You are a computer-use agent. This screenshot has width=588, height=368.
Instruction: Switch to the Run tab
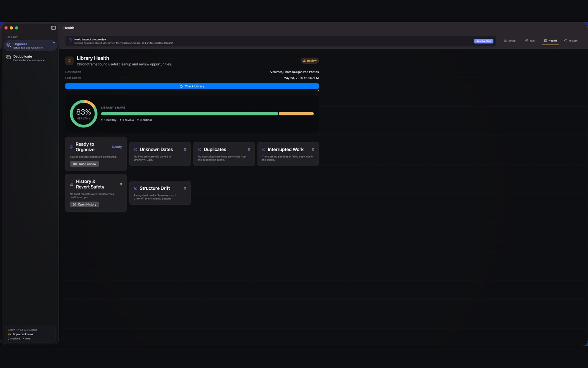(530, 41)
